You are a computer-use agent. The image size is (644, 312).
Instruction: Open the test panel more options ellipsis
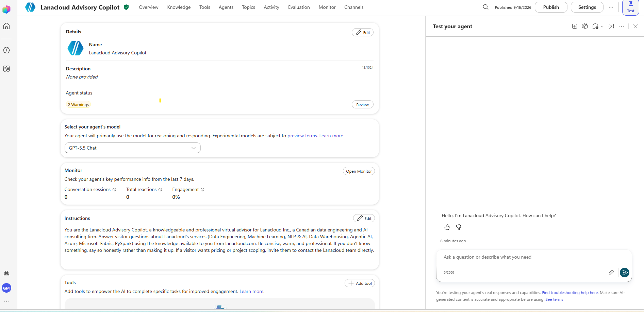tap(622, 26)
